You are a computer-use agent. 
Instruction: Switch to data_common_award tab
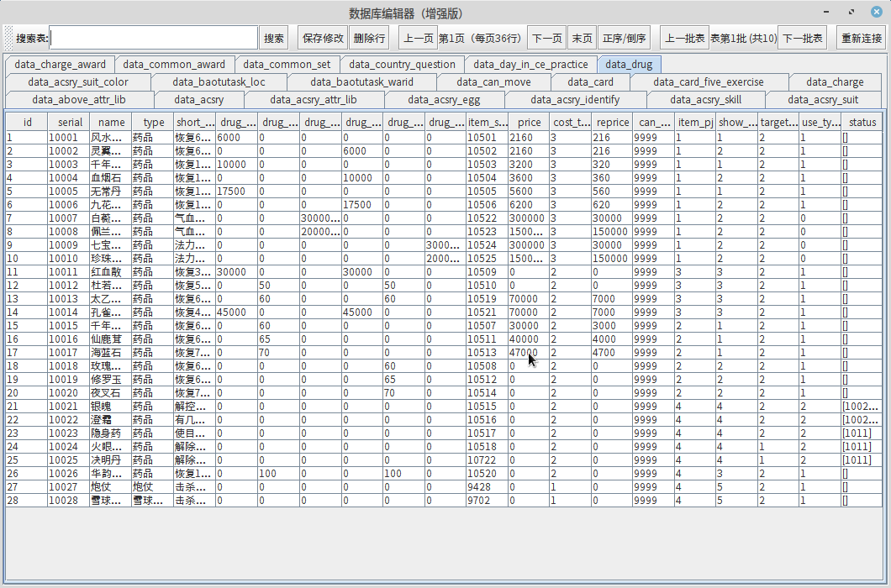(x=174, y=64)
